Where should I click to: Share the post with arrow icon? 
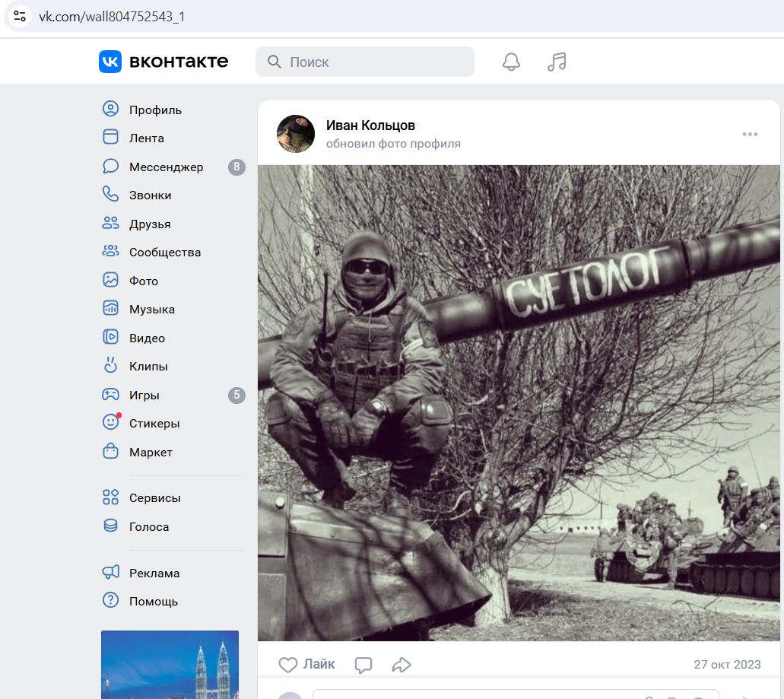click(x=402, y=665)
